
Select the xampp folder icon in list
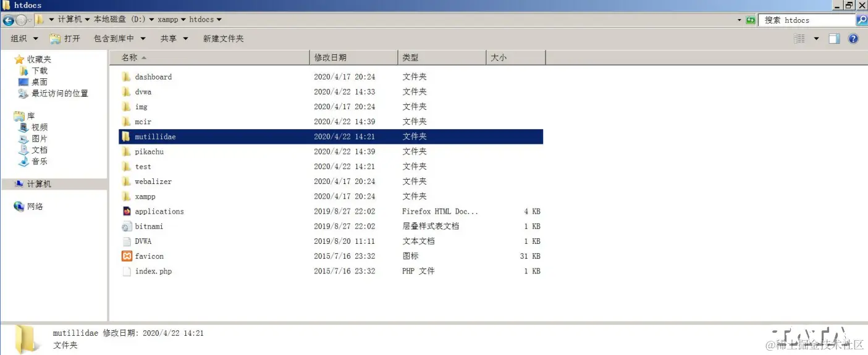[127, 196]
